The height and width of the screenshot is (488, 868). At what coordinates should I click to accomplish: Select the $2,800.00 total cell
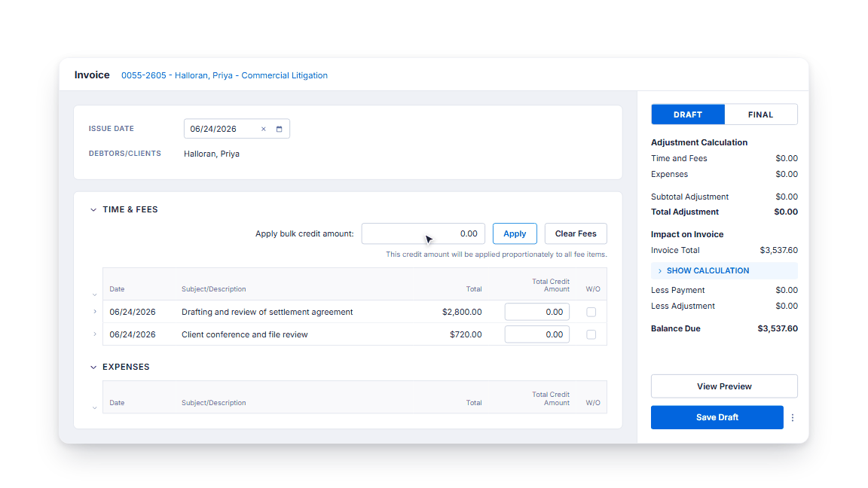point(462,312)
